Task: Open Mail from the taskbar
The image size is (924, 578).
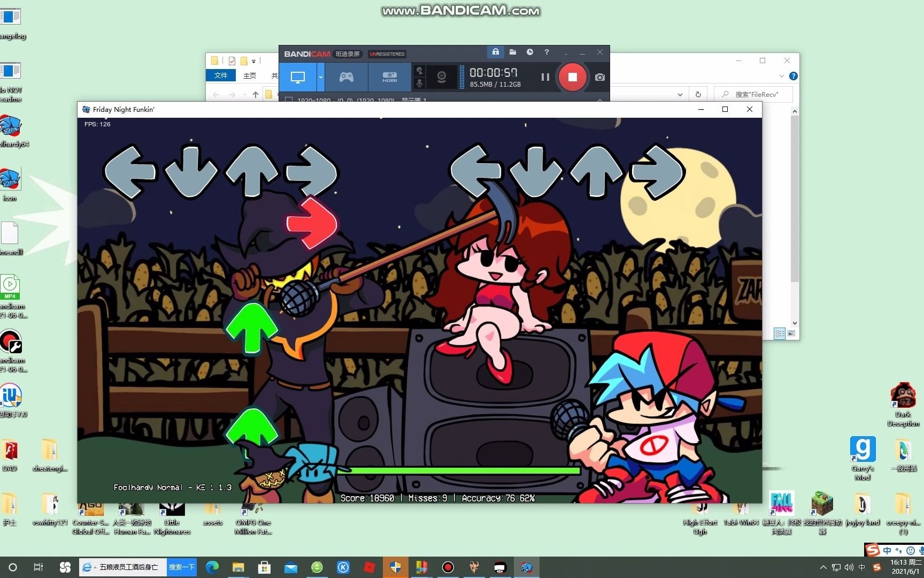Action: tap(291, 567)
